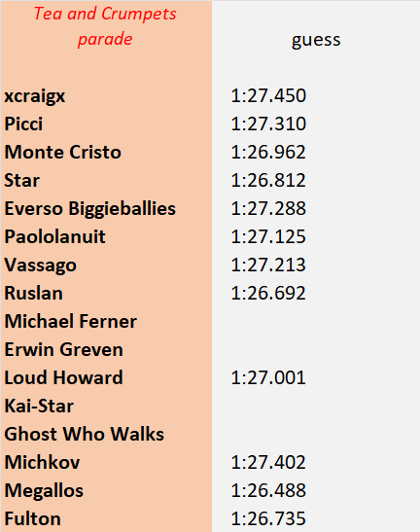Image resolution: width=420 pixels, height=532 pixels.
Task: Select empty guess cell next to Kai-Star
Action: [x=316, y=406]
